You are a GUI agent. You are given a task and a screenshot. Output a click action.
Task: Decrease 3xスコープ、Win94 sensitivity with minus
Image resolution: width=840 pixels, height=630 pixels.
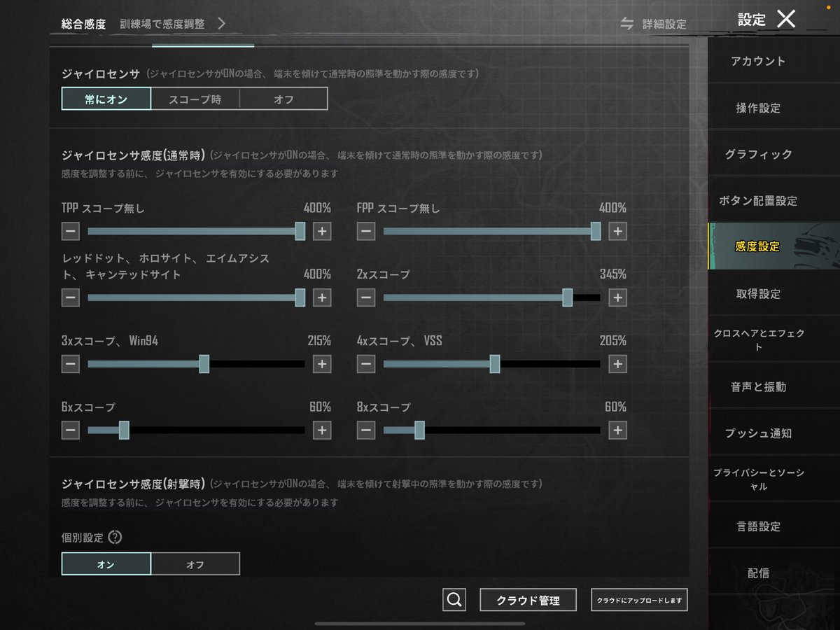coord(70,364)
